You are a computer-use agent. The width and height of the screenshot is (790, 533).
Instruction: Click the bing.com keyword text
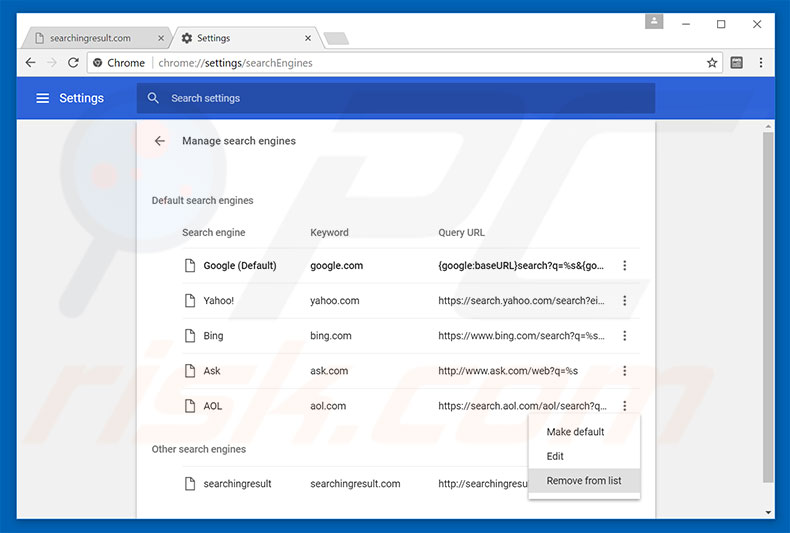(331, 336)
